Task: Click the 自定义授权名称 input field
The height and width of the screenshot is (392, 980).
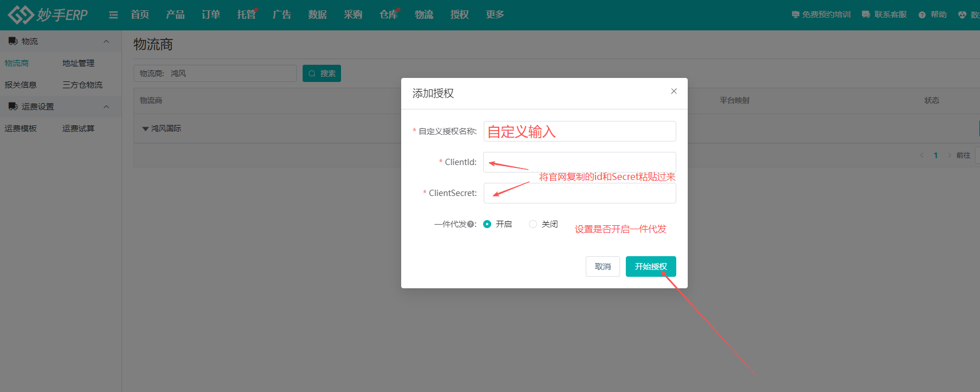Action: 580,131
